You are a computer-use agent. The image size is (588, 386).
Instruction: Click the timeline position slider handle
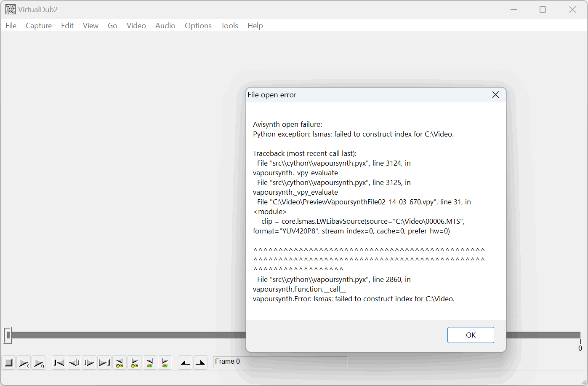pos(8,335)
